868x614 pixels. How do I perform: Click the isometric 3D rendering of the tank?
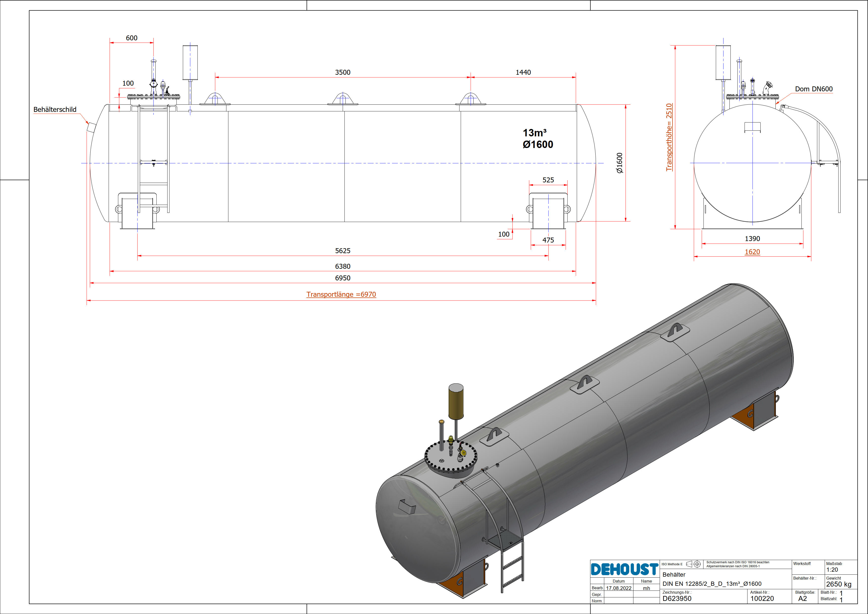tap(584, 441)
